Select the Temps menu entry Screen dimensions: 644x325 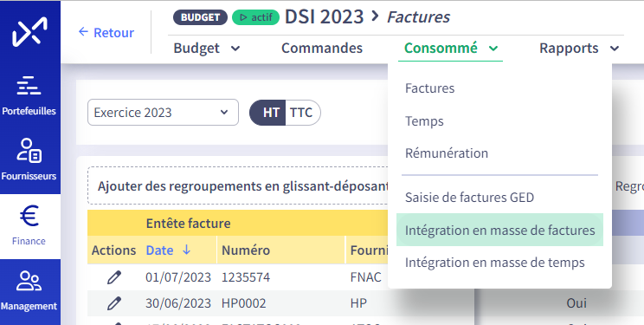coord(424,121)
